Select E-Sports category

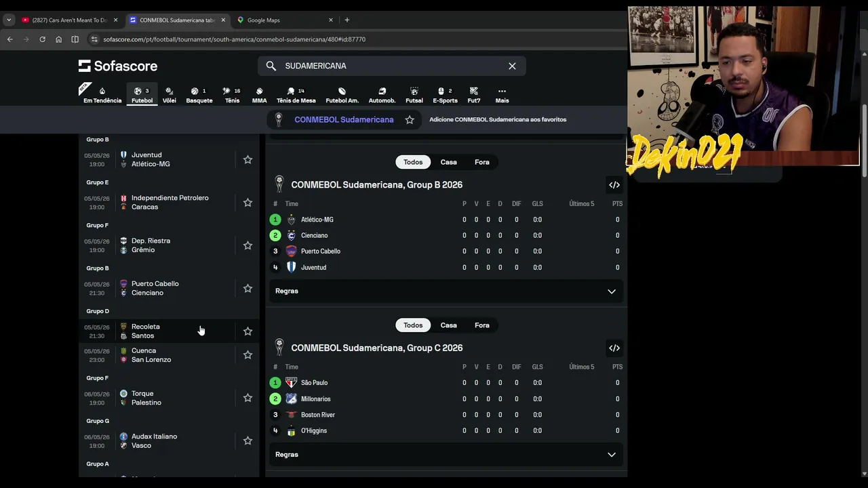(x=445, y=95)
